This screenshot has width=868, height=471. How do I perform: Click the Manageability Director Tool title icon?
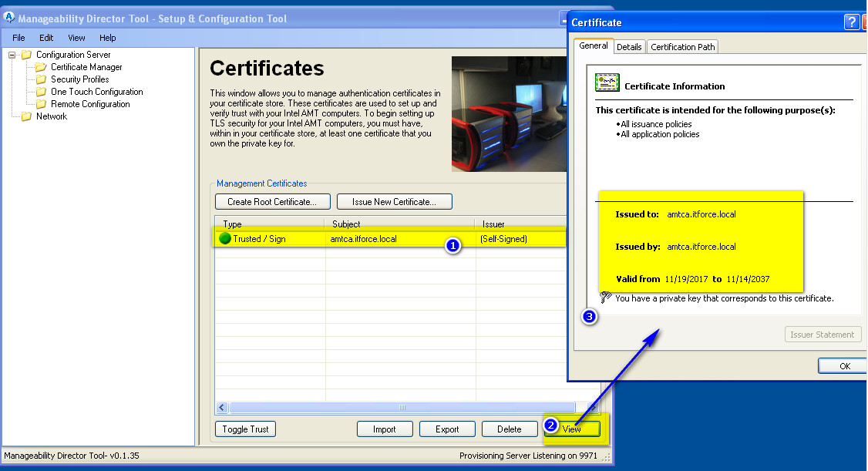8,18
